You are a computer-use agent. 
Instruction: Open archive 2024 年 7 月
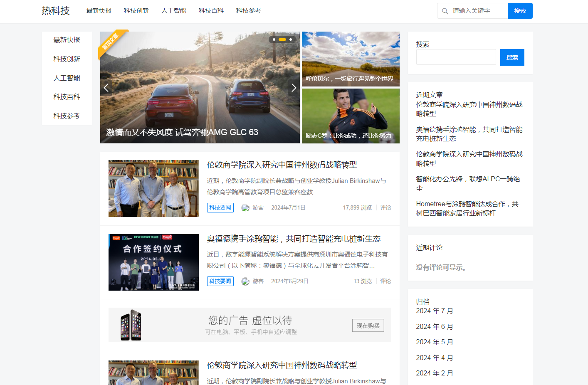(x=435, y=311)
